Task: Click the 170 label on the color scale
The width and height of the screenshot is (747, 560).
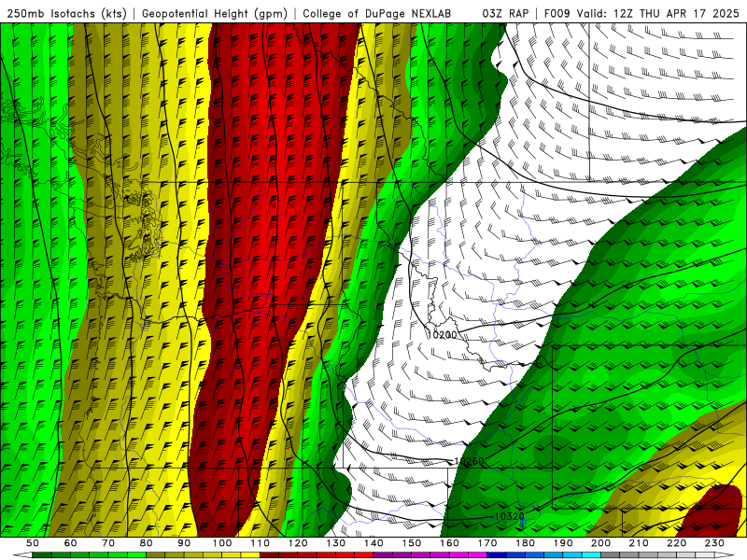Action: coord(487,543)
